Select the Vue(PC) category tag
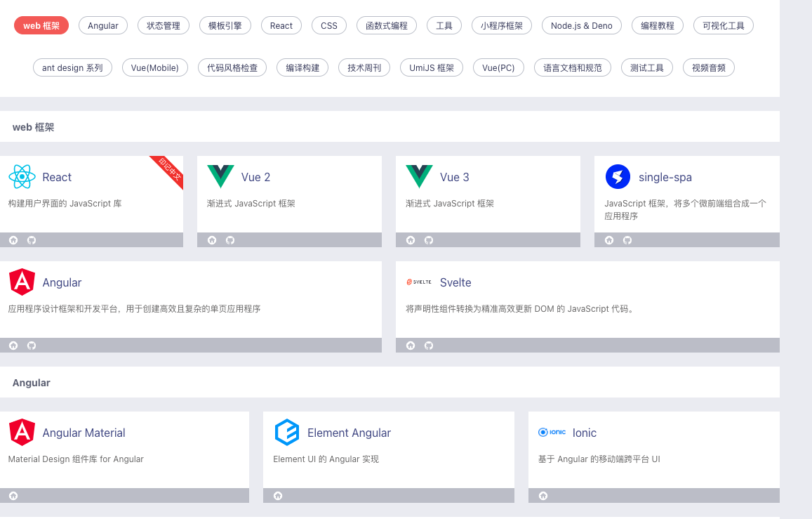The height and width of the screenshot is (519, 812). pos(499,67)
